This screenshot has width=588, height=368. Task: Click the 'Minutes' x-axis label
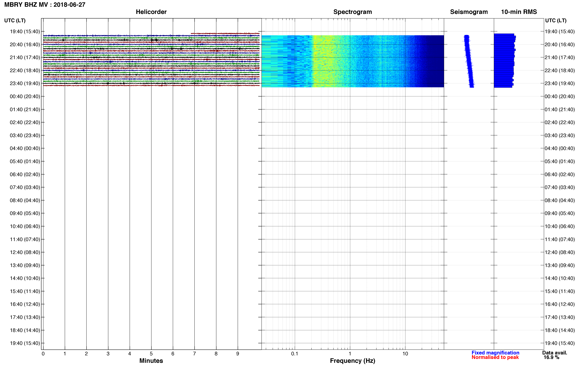151,361
